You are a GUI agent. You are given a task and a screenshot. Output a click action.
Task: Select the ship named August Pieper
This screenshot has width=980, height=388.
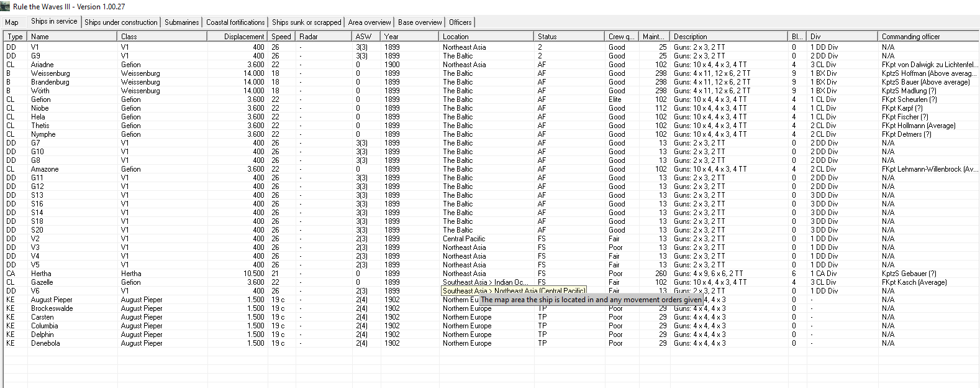click(52, 300)
